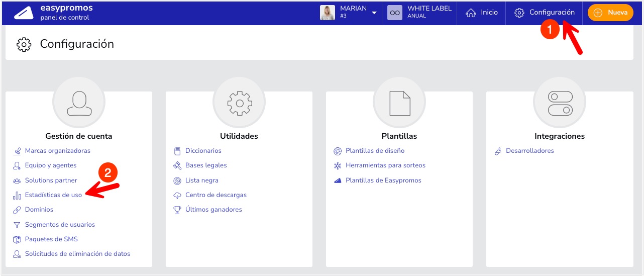
Task: Open Estadísticas de uso link
Action: pyautogui.click(x=53, y=195)
